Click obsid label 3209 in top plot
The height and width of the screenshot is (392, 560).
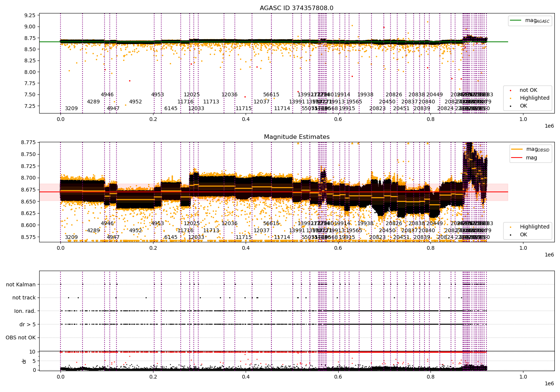(71, 109)
